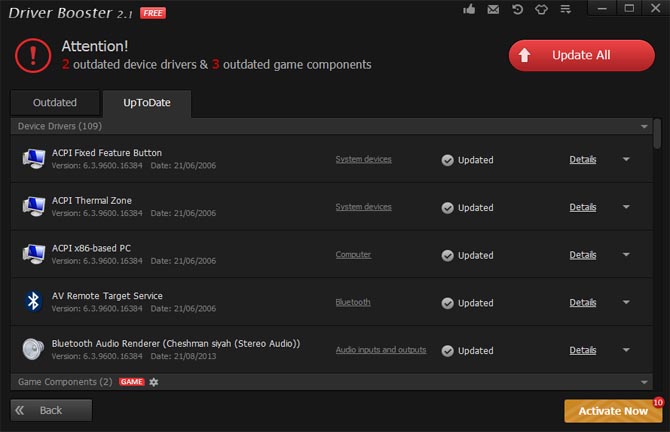
Task: Click the Update All button
Action: click(x=582, y=56)
